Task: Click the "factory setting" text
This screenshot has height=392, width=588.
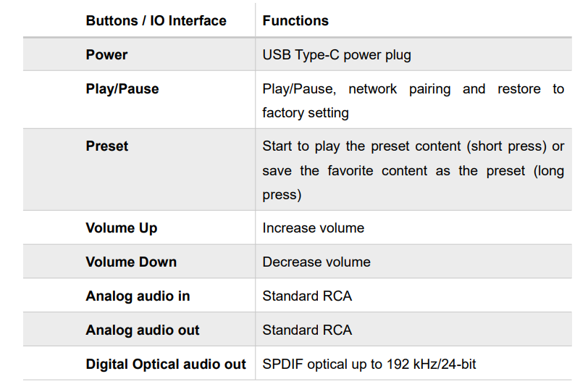Action: 306,112
